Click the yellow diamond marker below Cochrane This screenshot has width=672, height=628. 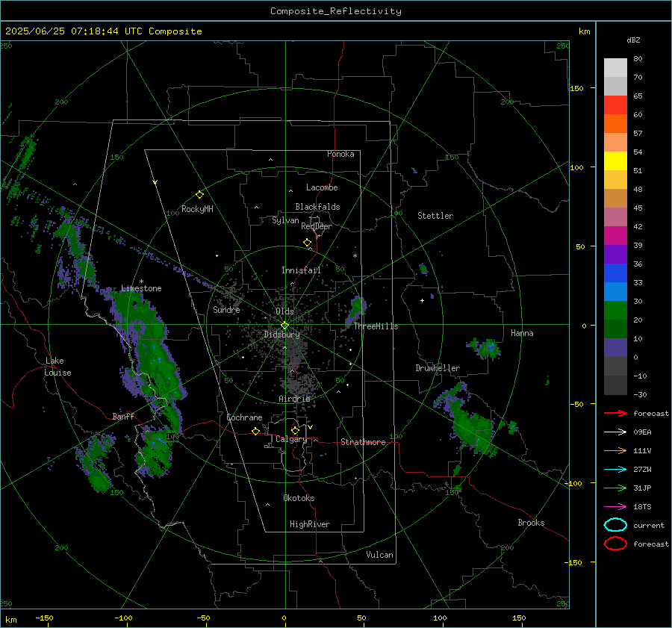coord(255,431)
